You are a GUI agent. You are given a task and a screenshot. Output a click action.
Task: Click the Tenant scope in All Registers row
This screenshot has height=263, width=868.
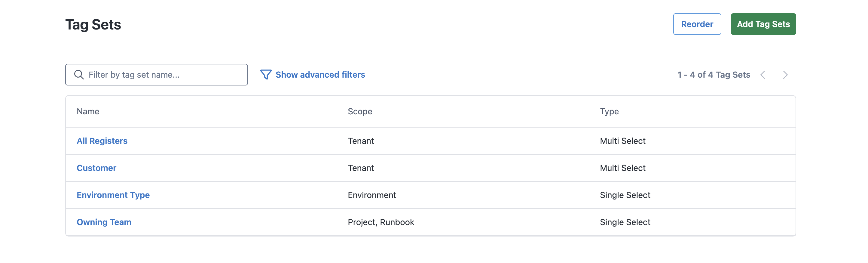[x=361, y=141]
